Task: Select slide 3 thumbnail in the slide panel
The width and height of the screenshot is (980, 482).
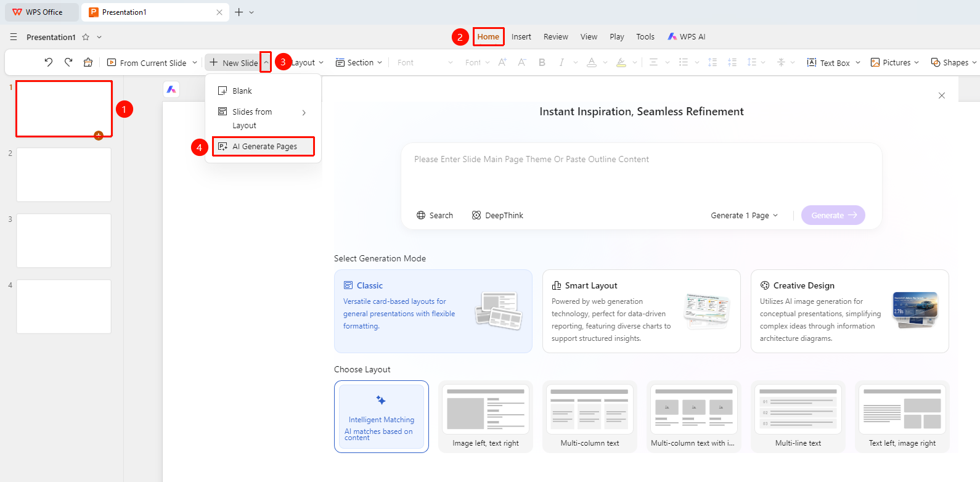Action: pyautogui.click(x=64, y=241)
